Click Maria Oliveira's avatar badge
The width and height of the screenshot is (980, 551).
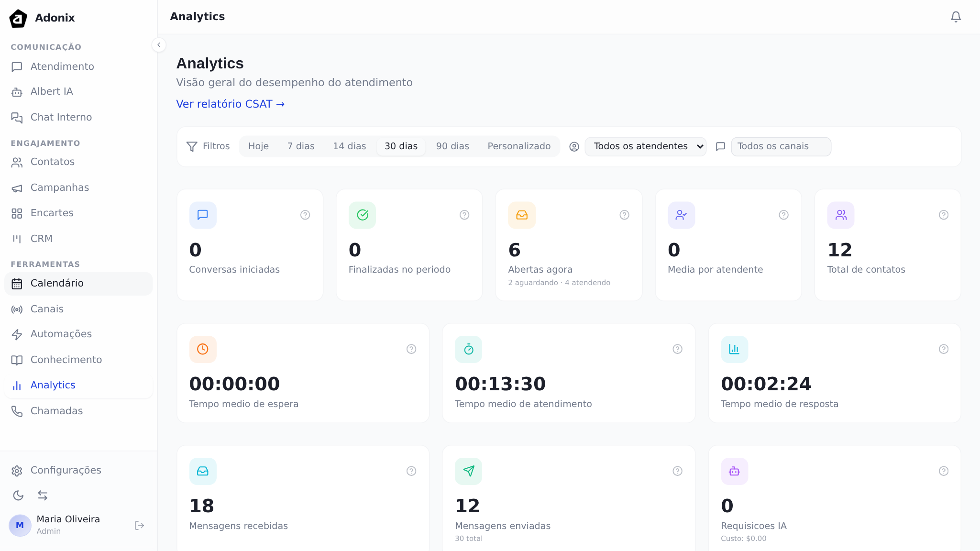tap(20, 525)
